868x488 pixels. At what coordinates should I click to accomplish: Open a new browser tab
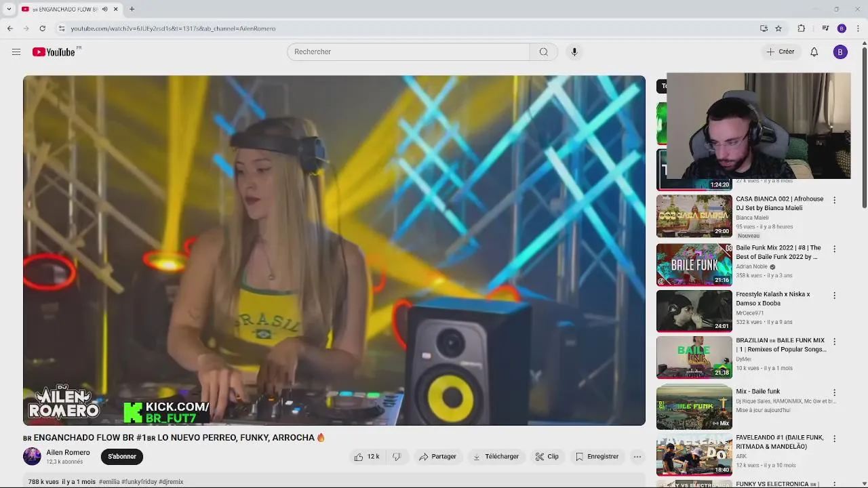132,9
